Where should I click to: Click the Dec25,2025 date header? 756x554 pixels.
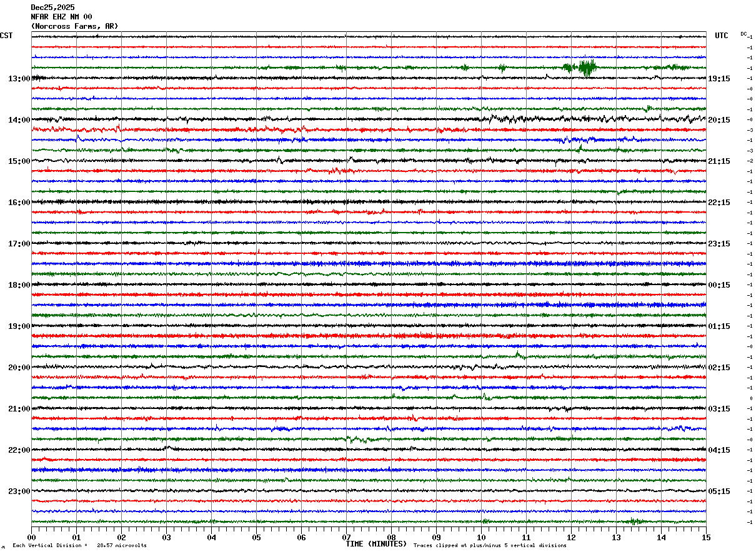pos(52,8)
